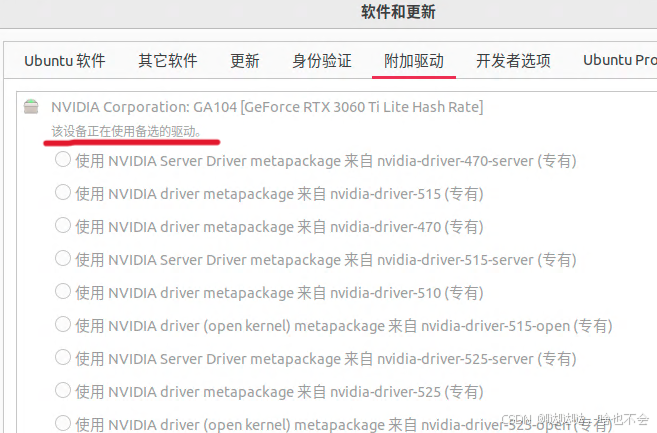Select the nvidia-driver-470 (专有) radio button
This screenshot has height=433, width=657.
63,226
